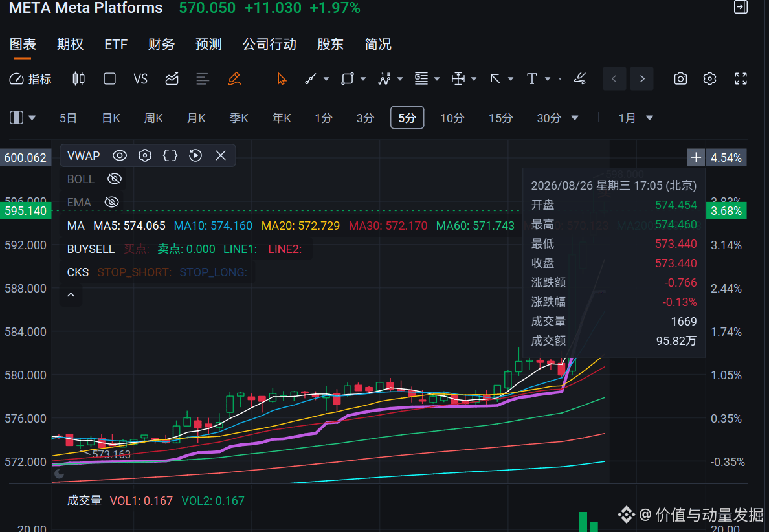769x532 pixels.
Task: Switch to the ETF tab
Action: point(116,44)
